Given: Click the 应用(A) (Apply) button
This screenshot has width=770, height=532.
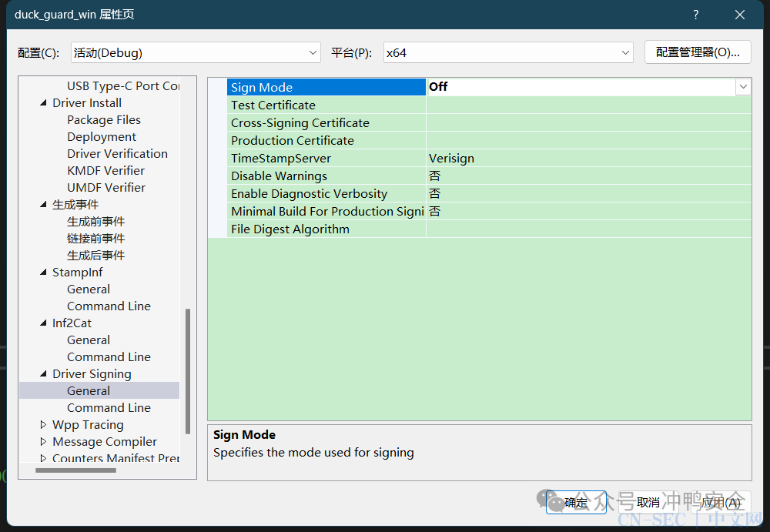Looking at the screenshot, I should coord(721,503).
